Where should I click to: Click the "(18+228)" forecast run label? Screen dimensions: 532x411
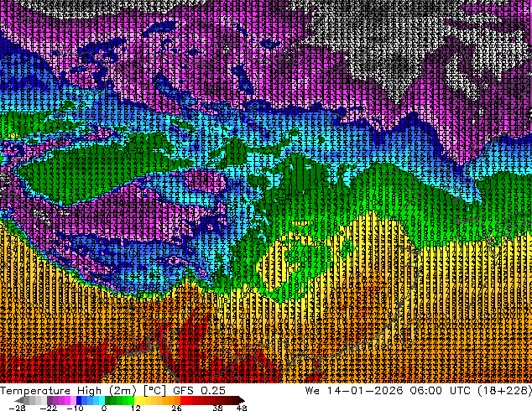coord(504,390)
